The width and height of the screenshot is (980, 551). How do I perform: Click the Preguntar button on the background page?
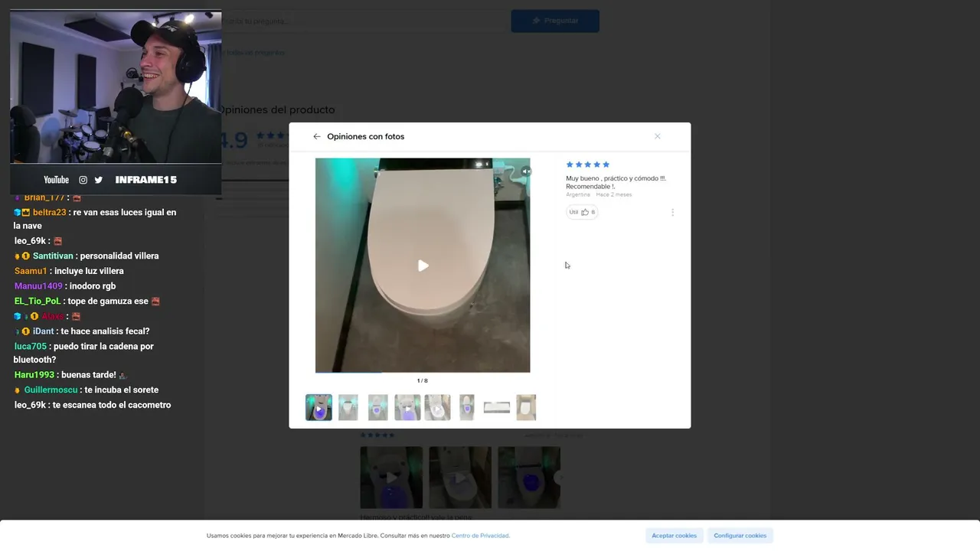click(x=555, y=21)
